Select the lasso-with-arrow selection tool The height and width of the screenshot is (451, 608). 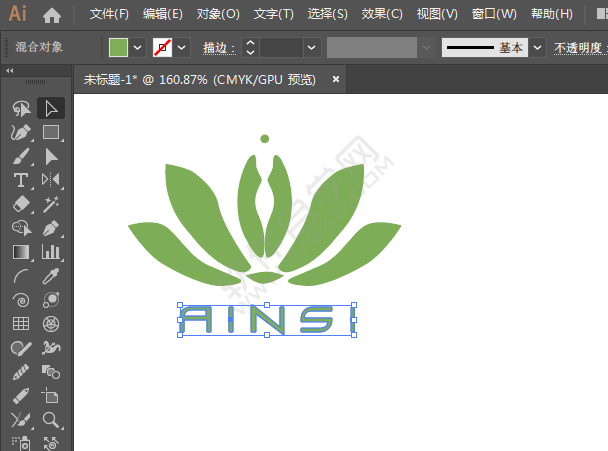click(21, 108)
